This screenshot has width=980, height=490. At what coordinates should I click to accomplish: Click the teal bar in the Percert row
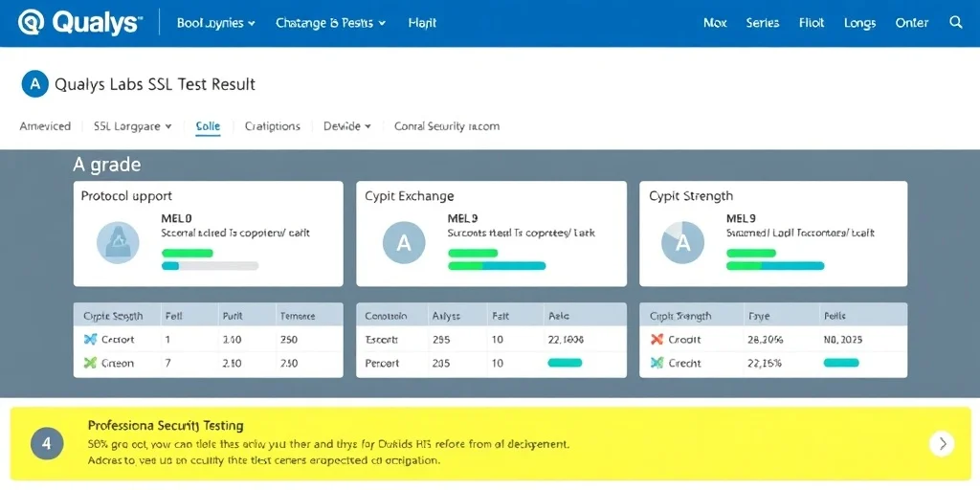(x=565, y=363)
